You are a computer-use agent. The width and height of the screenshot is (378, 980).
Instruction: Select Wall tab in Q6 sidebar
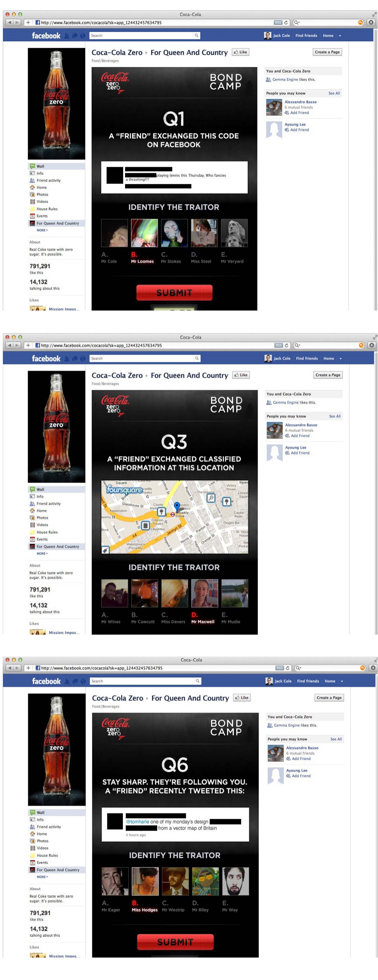tap(57, 812)
